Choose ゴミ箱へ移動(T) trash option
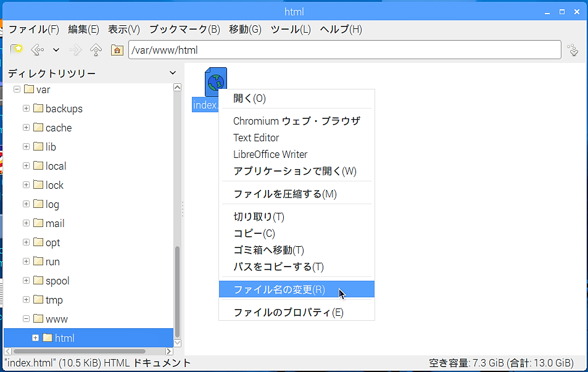588x372 pixels. (x=297, y=250)
